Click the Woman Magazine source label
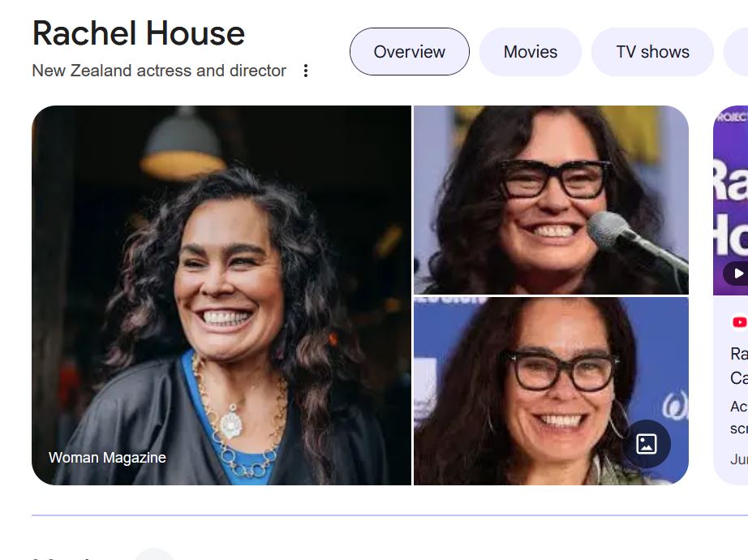 tap(107, 458)
